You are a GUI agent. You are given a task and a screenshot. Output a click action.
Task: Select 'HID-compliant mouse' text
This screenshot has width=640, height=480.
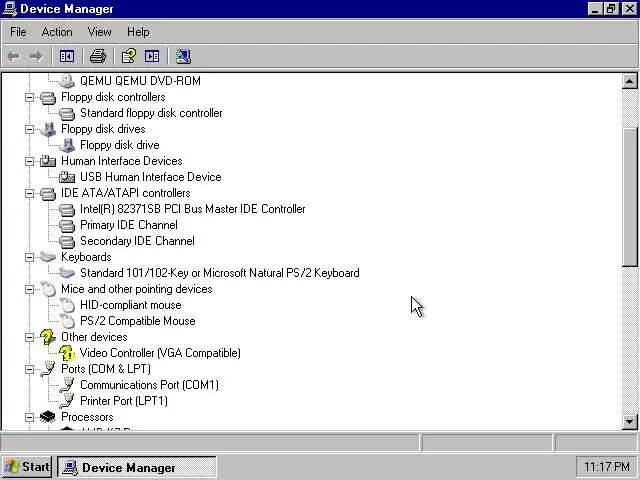(131, 305)
